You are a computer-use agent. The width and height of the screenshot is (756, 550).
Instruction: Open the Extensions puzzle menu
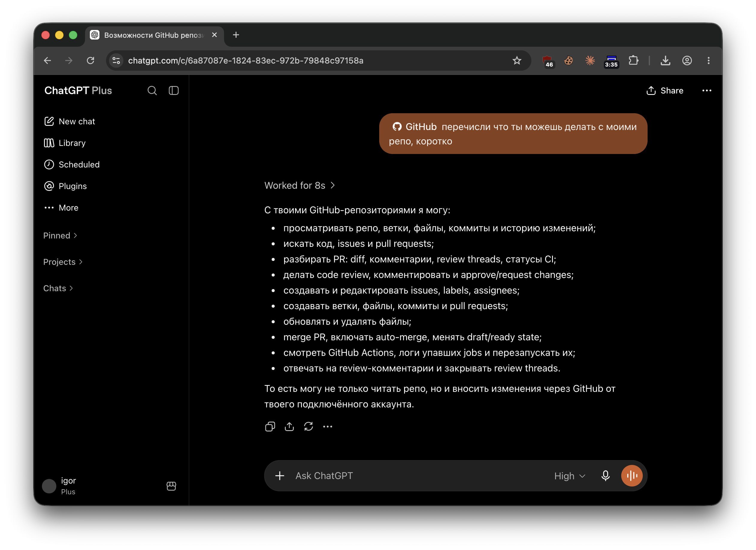tap(633, 61)
